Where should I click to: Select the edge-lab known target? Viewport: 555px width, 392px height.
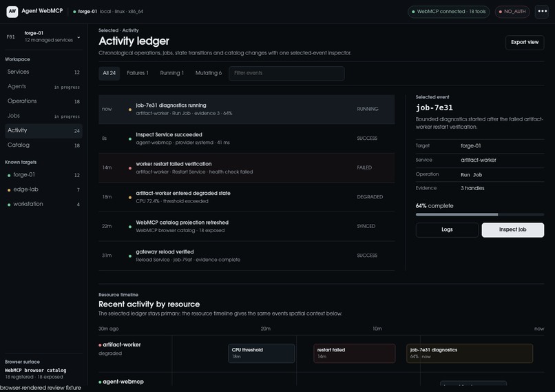coord(43,189)
